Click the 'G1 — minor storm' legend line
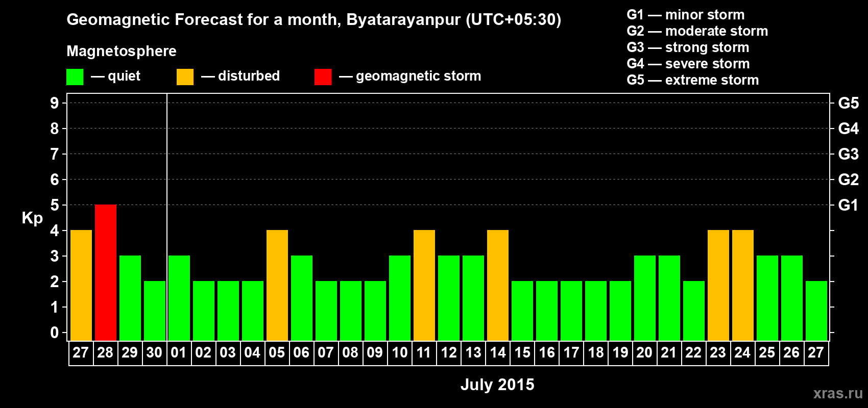Viewport: 868px width, 408px height. pos(685,15)
